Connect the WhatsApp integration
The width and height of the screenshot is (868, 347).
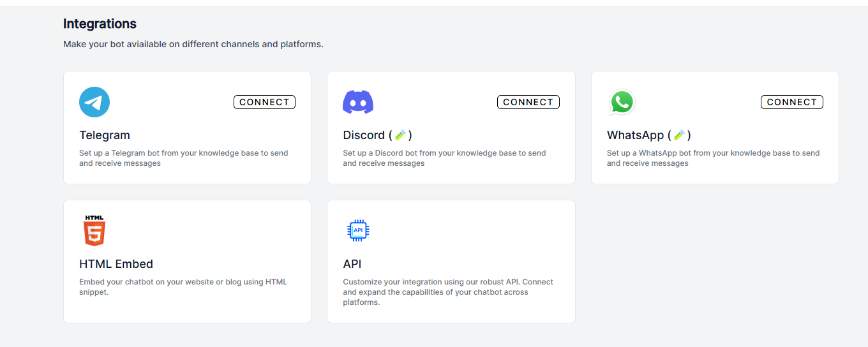click(x=792, y=102)
